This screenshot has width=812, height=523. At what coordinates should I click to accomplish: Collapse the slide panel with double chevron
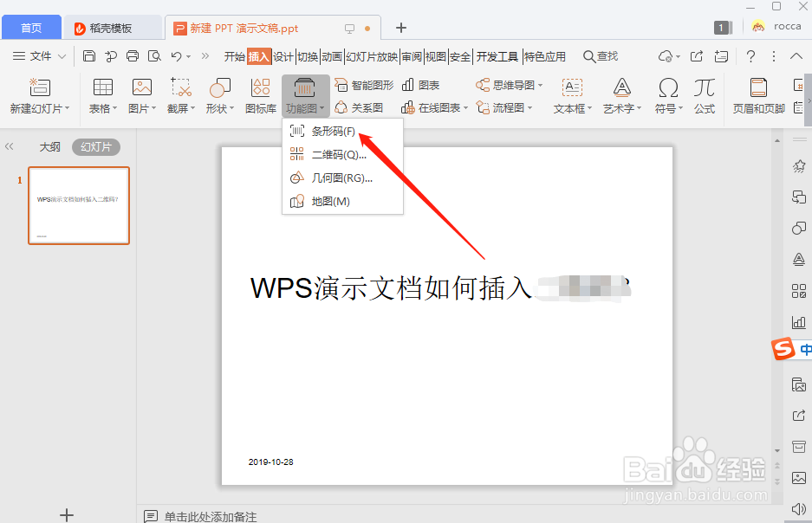coord(9,147)
